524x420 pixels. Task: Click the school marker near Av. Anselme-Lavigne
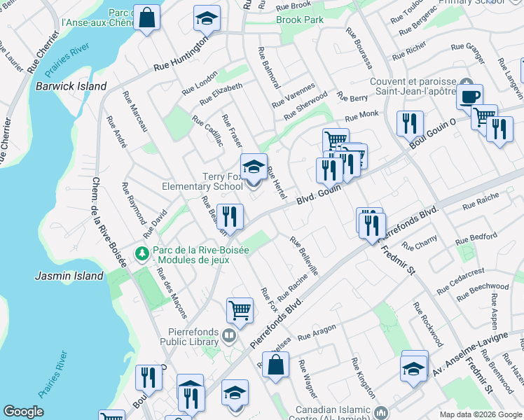414,370
